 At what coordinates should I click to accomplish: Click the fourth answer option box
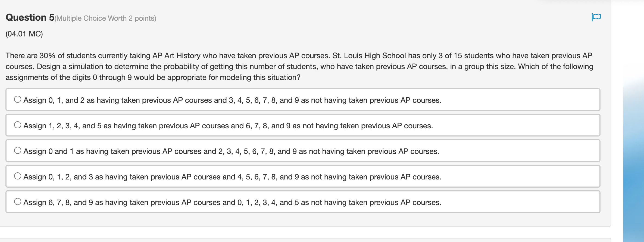click(299, 176)
